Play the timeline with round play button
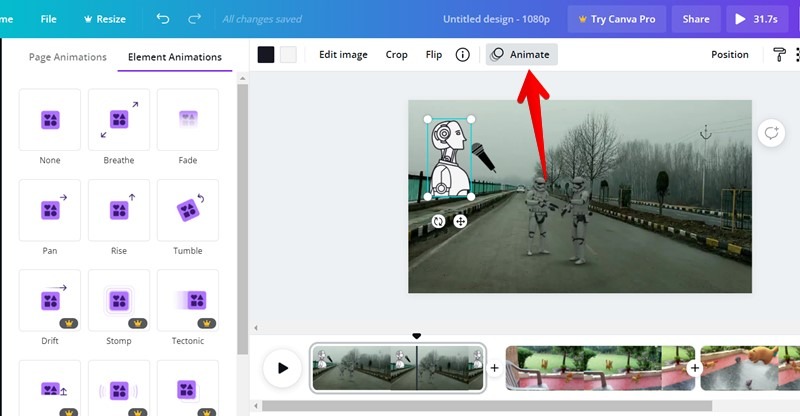Image resolution: width=800 pixels, height=416 pixels. click(x=282, y=368)
